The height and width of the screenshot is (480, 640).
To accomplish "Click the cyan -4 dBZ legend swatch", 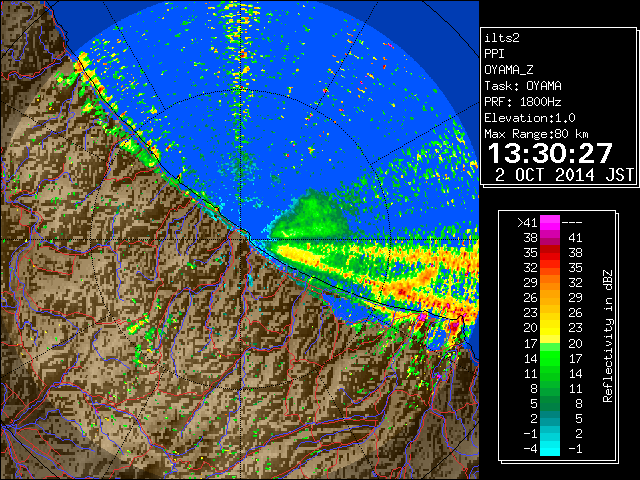I will 550,448.
